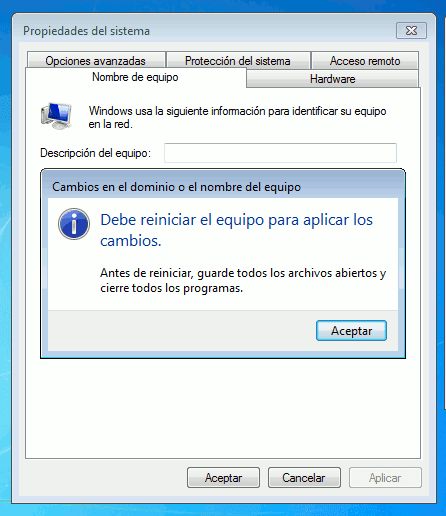Click the 'Debe reiniciar el equipo' heading text
Viewport: 446px width, 516px height.
pos(236,230)
